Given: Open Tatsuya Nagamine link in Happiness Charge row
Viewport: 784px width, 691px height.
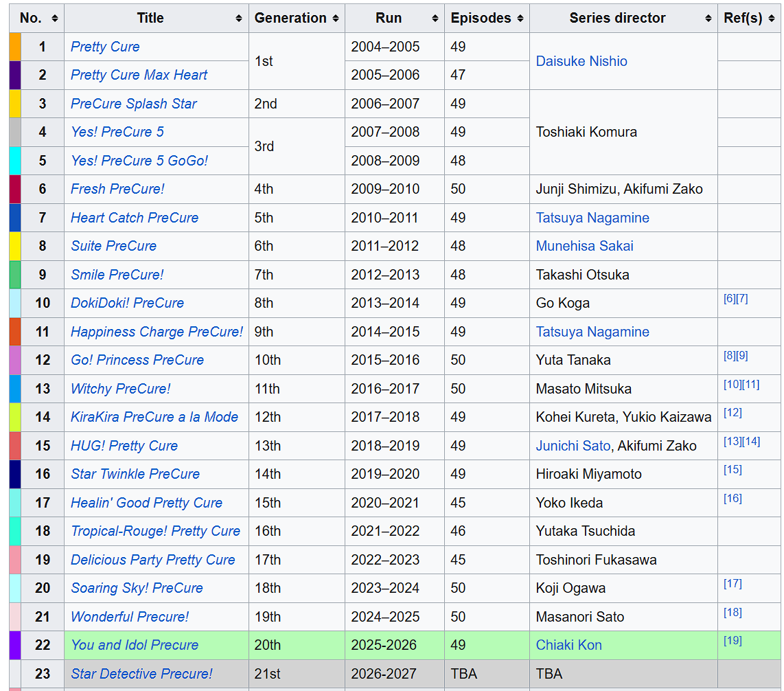Looking at the screenshot, I should click(x=592, y=332).
